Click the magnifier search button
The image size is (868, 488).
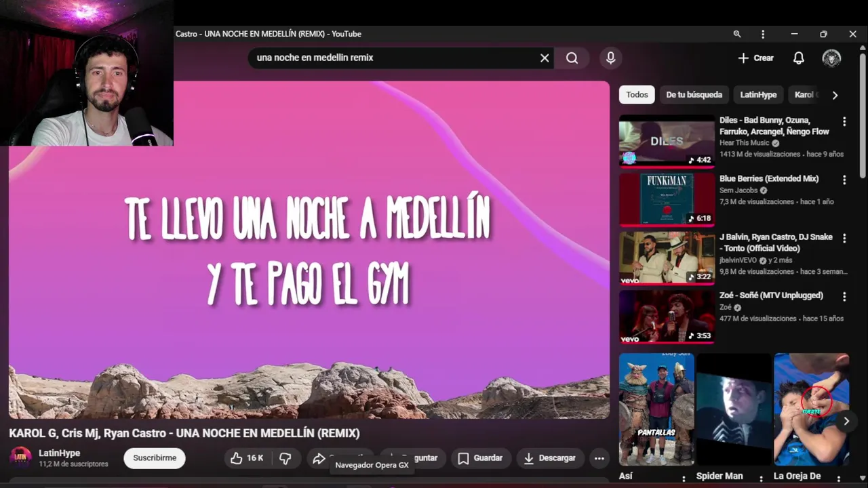[572, 58]
